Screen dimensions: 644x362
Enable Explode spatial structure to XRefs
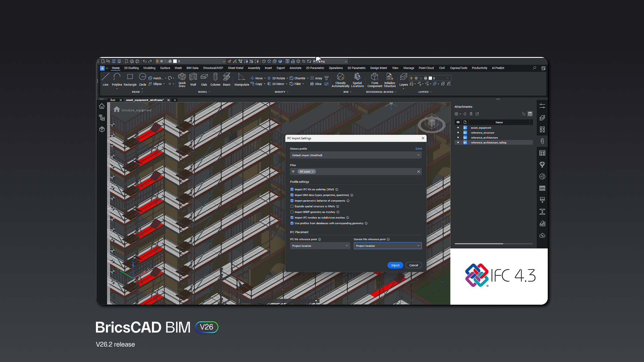click(x=292, y=206)
